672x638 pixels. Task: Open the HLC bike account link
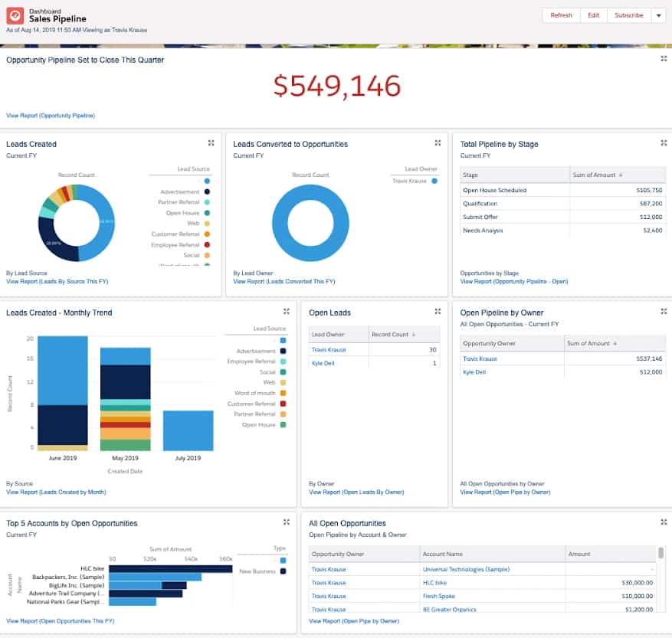[434, 583]
